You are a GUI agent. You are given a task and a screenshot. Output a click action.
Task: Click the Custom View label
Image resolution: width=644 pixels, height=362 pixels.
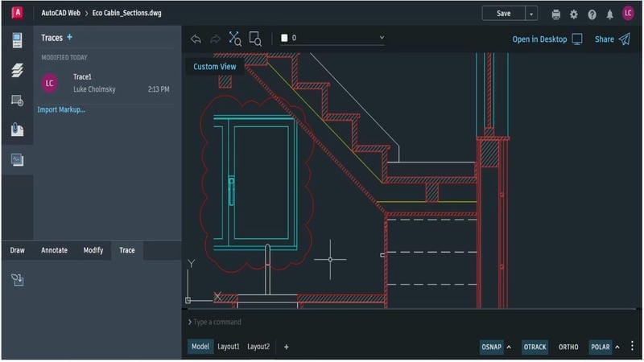[214, 67]
